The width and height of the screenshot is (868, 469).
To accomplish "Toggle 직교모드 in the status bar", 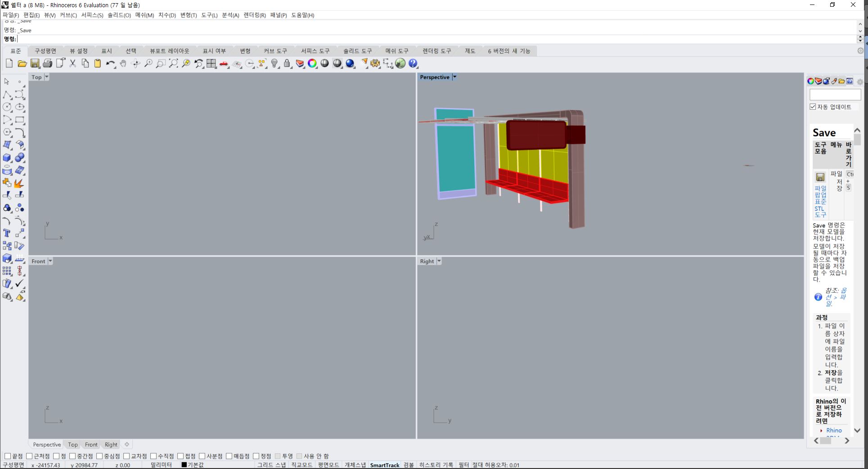I will (301, 465).
